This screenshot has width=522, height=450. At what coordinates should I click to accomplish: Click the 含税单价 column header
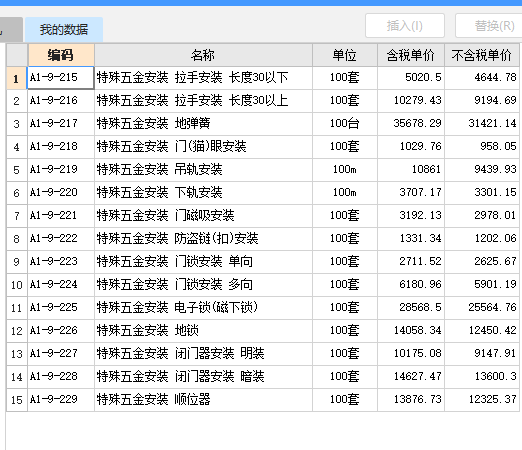[x=411, y=55]
